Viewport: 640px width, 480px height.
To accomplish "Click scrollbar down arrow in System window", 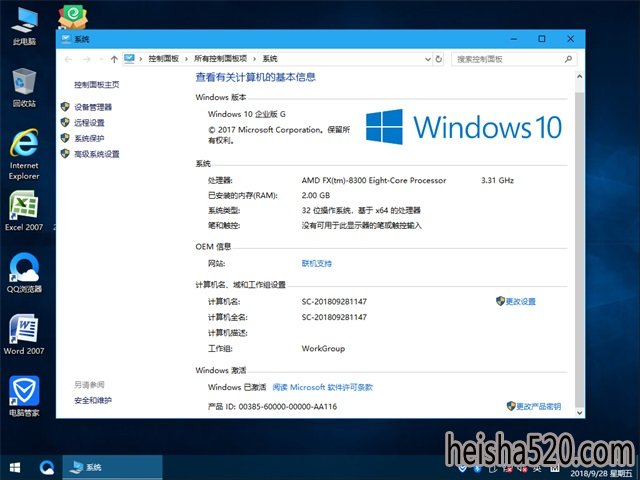I will [579, 412].
